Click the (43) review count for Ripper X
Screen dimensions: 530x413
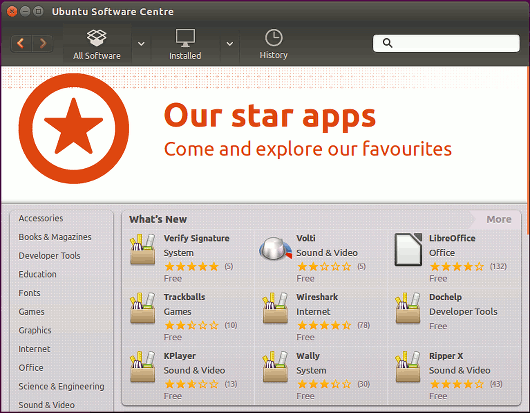click(x=496, y=384)
